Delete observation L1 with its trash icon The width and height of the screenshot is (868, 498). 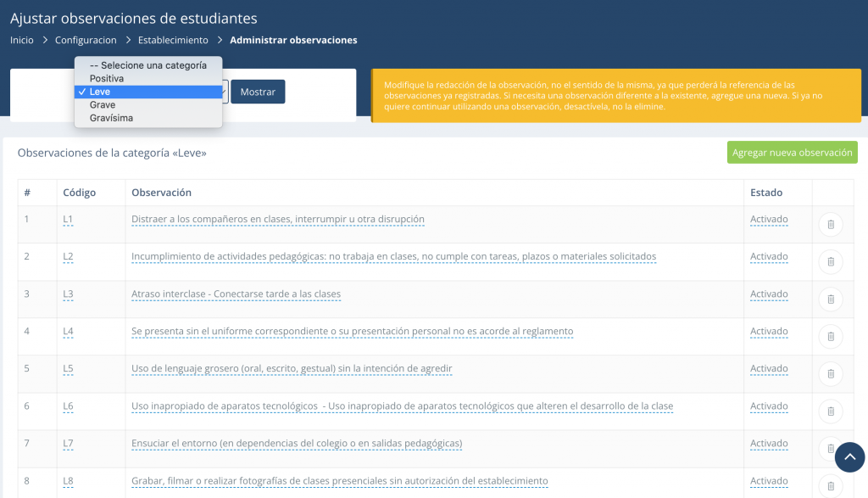pyautogui.click(x=831, y=224)
